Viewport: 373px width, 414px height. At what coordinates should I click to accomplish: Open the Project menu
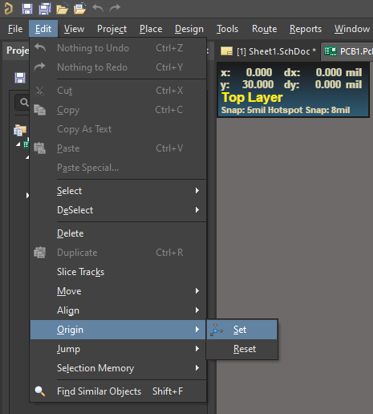pos(112,29)
